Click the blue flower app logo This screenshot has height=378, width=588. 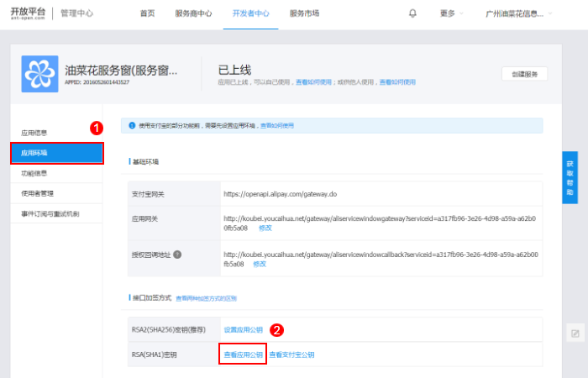39,74
